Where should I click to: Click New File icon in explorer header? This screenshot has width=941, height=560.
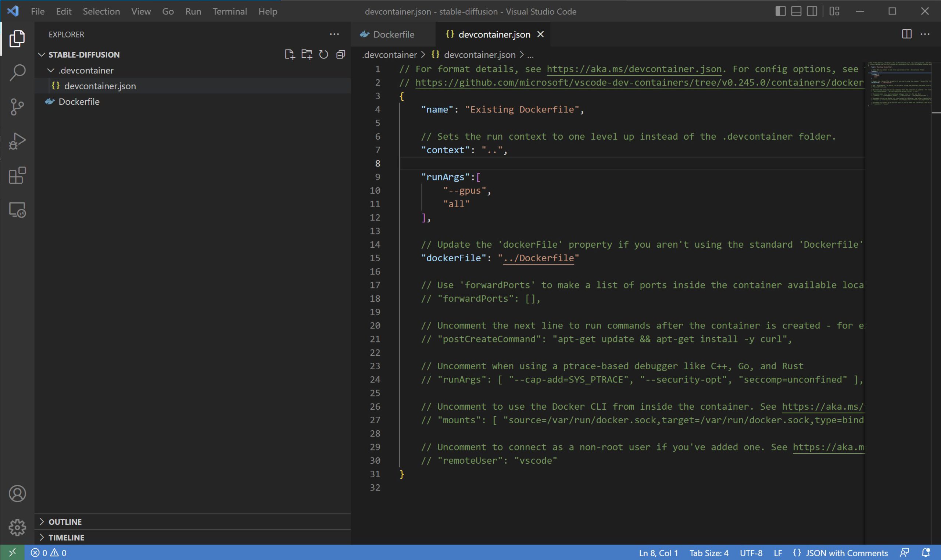coord(290,55)
